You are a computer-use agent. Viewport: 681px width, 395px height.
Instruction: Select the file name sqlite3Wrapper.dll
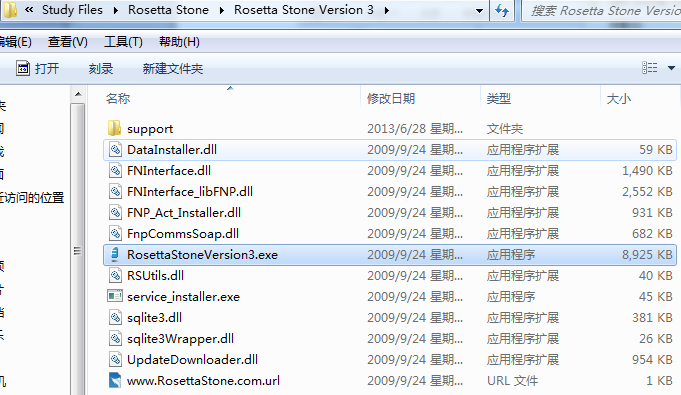180,339
